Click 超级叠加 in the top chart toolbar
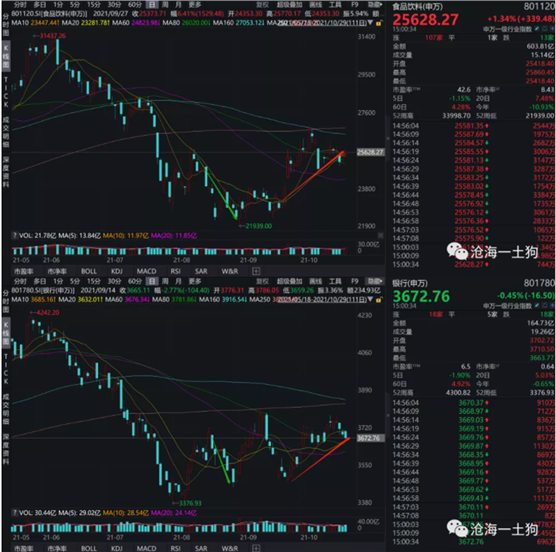The height and width of the screenshot is (552, 556). [289, 5]
